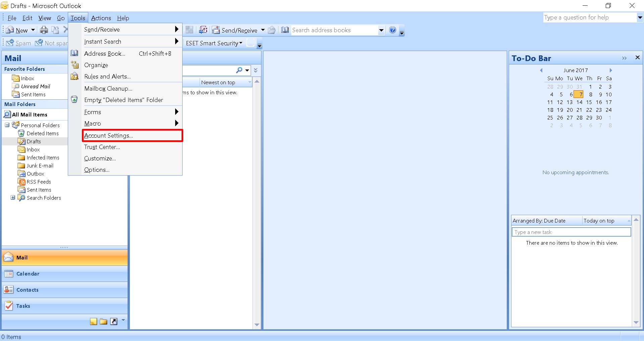This screenshot has width=644, height=341.
Task: Switch to the Contacts pane
Action: point(65,290)
